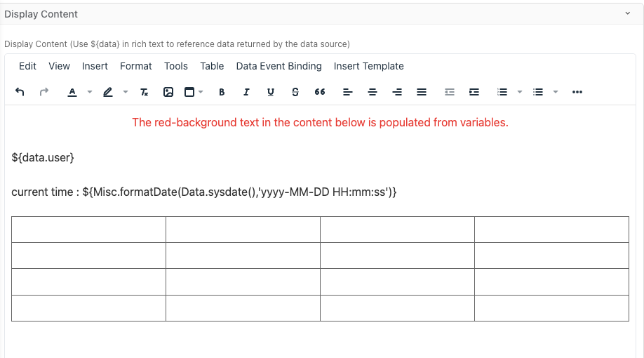The image size is (644, 358).
Task: Justify the text alignment
Action: point(422,92)
